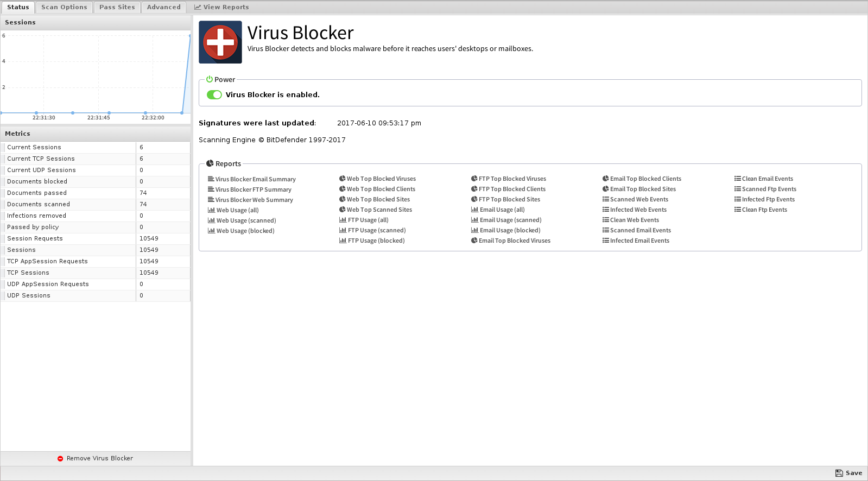
Task: Select the UDP Sessions metric row
Action: pos(96,295)
